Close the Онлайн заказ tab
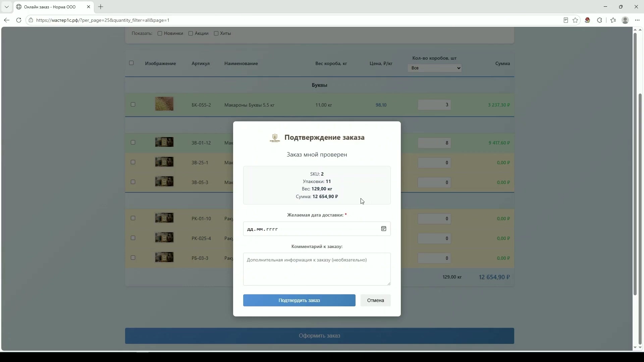 tap(89, 7)
